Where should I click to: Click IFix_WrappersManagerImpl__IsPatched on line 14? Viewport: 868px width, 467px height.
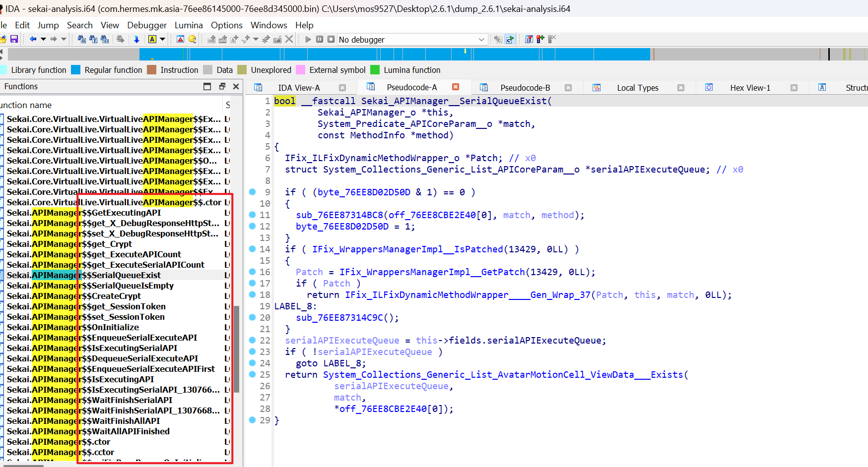tap(407, 249)
